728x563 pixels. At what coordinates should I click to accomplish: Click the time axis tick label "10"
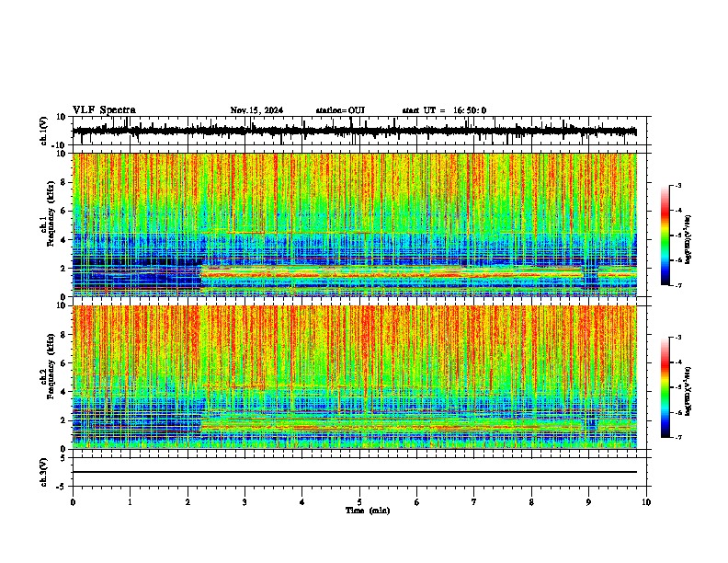click(646, 502)
